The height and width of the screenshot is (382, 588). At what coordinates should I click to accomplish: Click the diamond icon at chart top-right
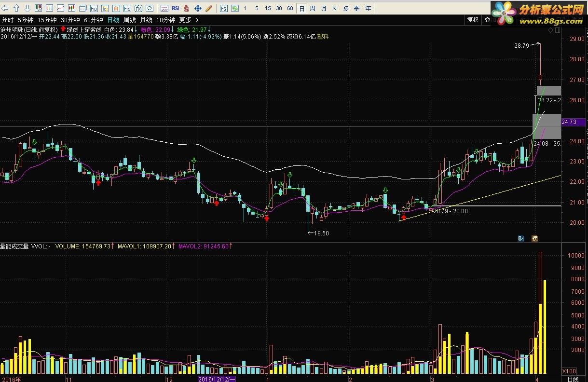click(550, 30)
